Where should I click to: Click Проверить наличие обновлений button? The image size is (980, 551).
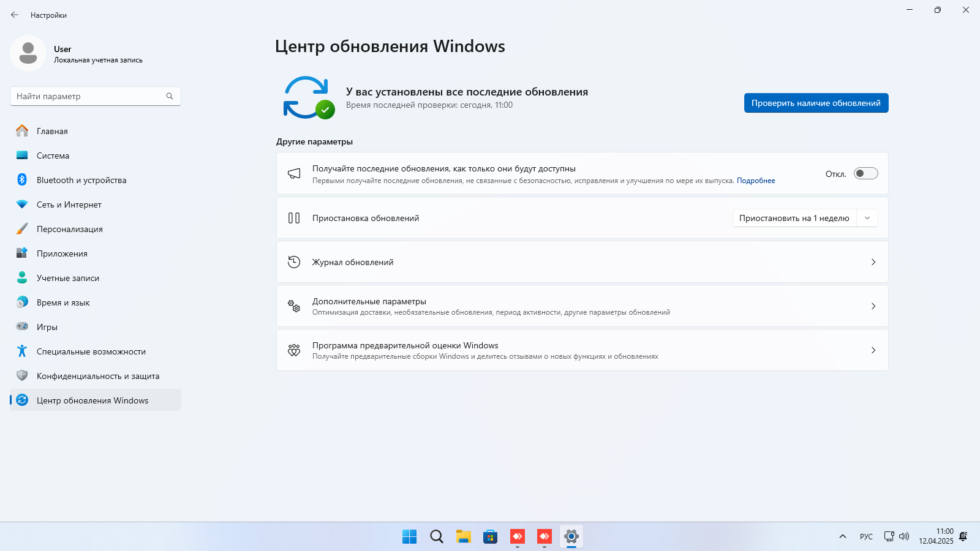pos(816,103)
